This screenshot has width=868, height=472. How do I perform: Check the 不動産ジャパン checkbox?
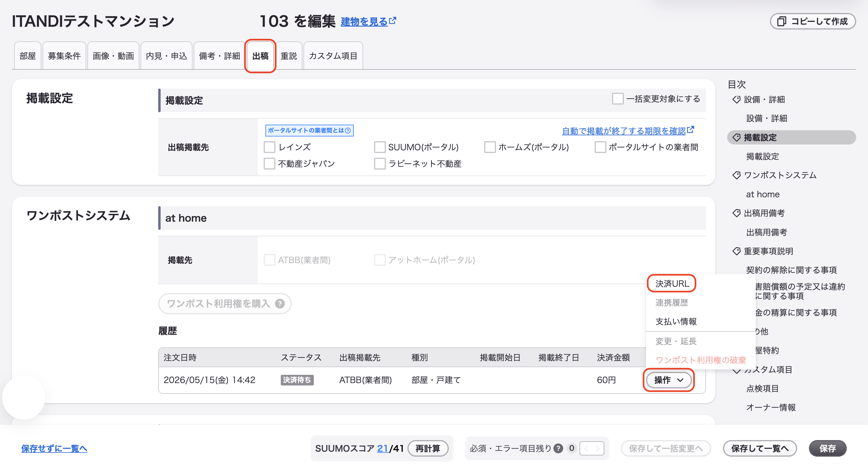(x=269, y=164)
